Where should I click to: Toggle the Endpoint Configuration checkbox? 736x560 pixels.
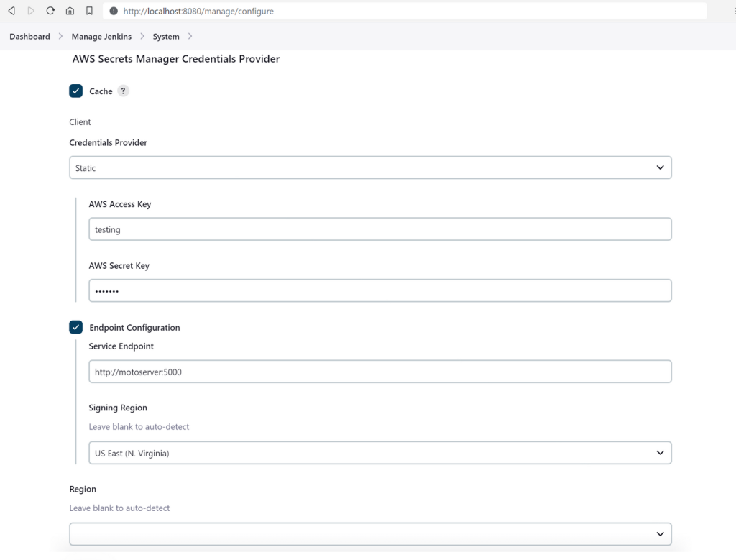75,327
